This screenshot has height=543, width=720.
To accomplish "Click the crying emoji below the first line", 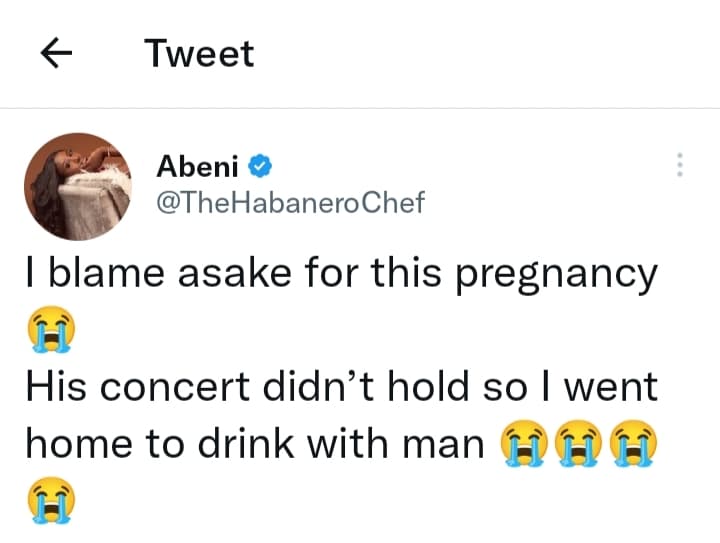I will point(50,331).
